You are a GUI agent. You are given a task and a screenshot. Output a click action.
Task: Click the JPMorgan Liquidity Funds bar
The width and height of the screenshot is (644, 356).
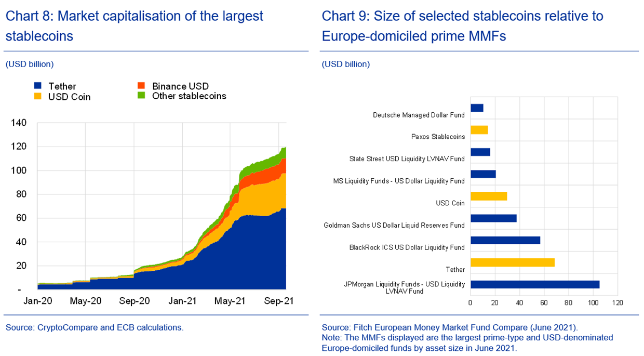pos(535,284)
